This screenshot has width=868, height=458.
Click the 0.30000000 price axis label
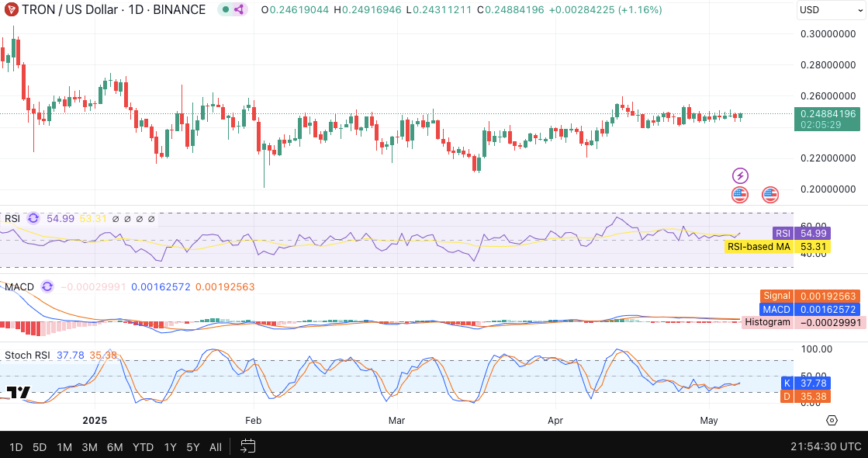(828, 34)
